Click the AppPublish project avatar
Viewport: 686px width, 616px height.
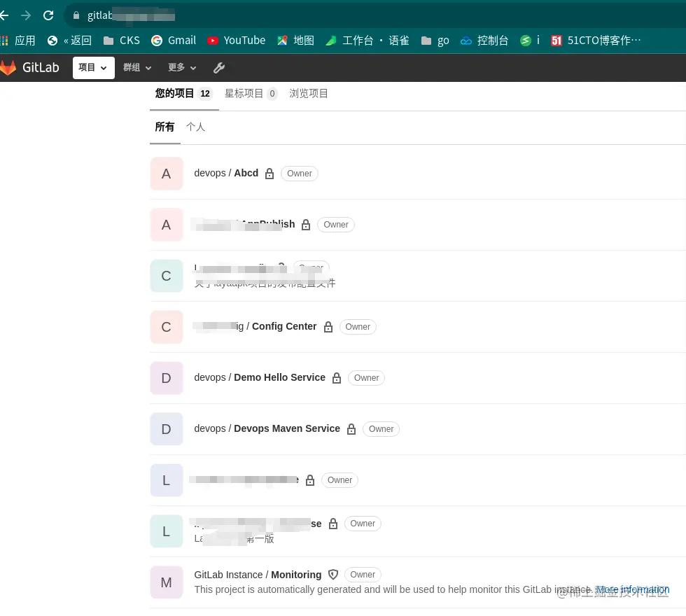point(167,225)
